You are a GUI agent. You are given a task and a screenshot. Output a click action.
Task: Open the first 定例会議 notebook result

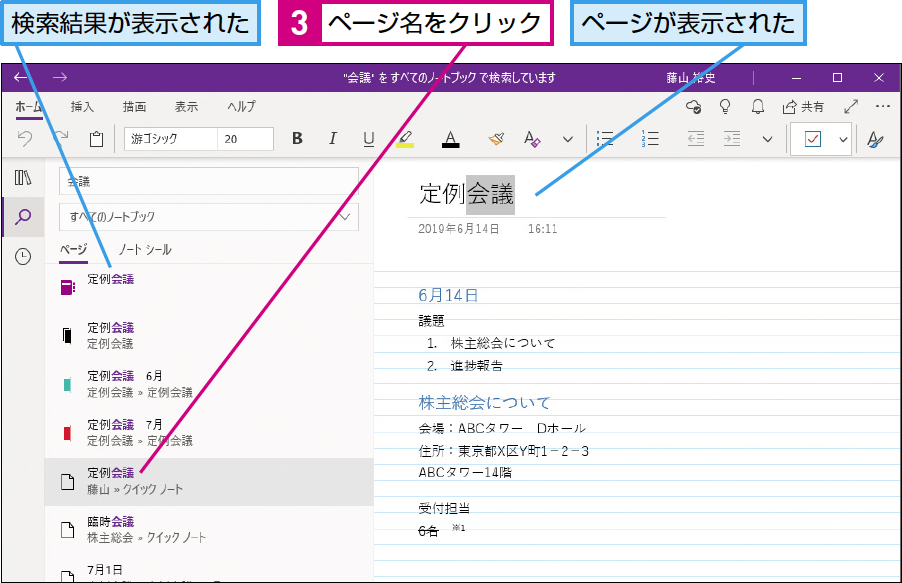point(209,287)
